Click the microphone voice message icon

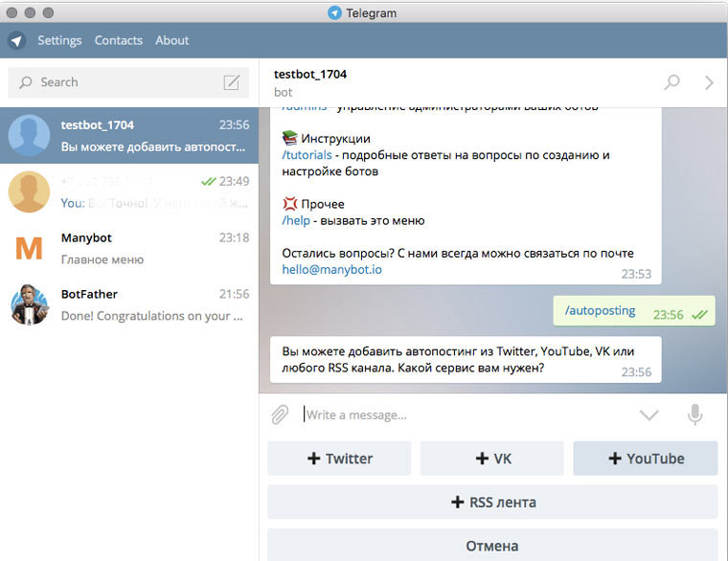click(694, 415)
